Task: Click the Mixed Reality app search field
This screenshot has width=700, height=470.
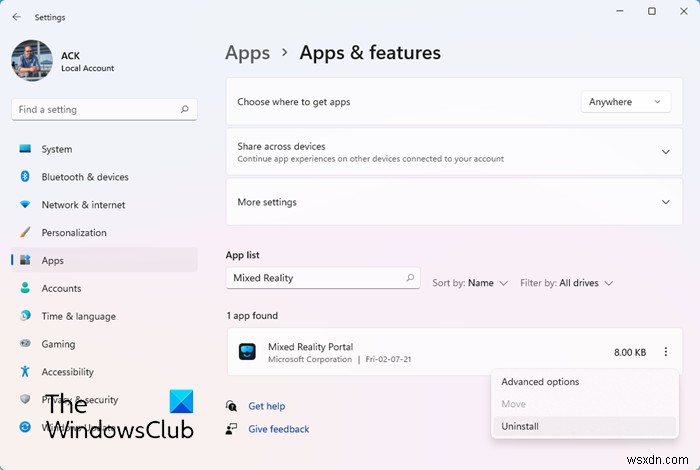Action: click(323, 278)
